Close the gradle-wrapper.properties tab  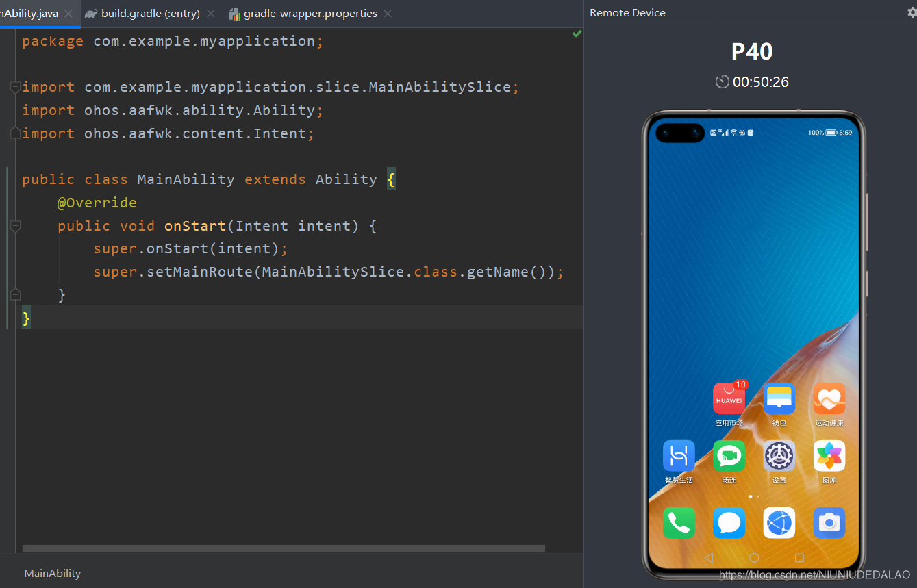[x=388, y=14]
